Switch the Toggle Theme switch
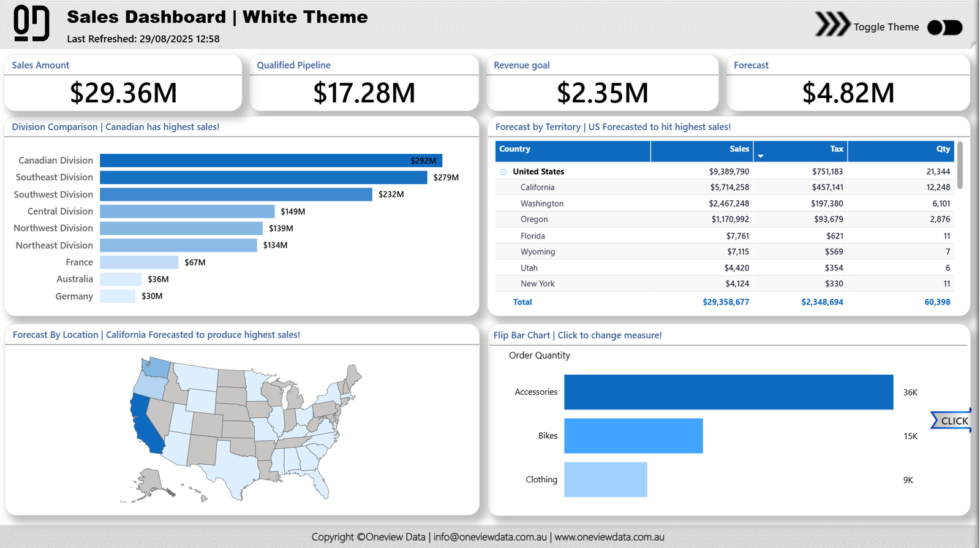 pos(944,28)
